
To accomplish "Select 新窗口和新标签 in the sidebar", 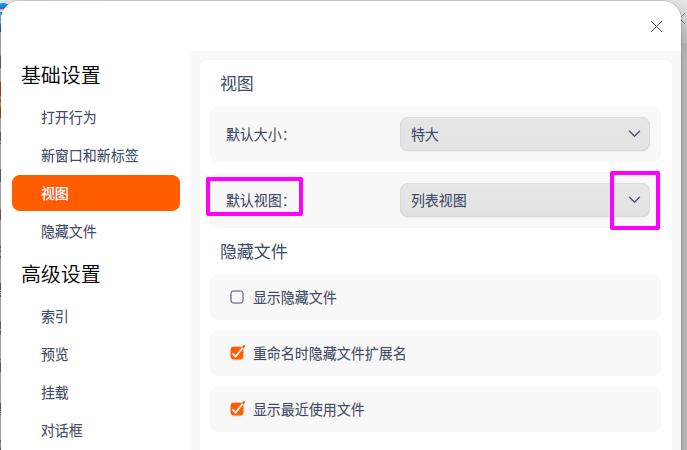I will pos(90,156).
